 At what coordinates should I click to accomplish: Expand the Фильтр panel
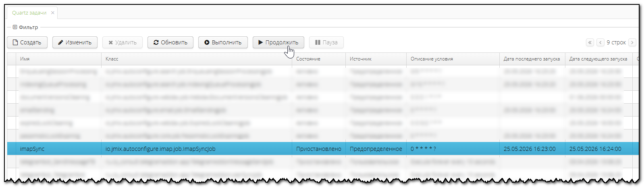pyautogui.click(x=15, y=27)
